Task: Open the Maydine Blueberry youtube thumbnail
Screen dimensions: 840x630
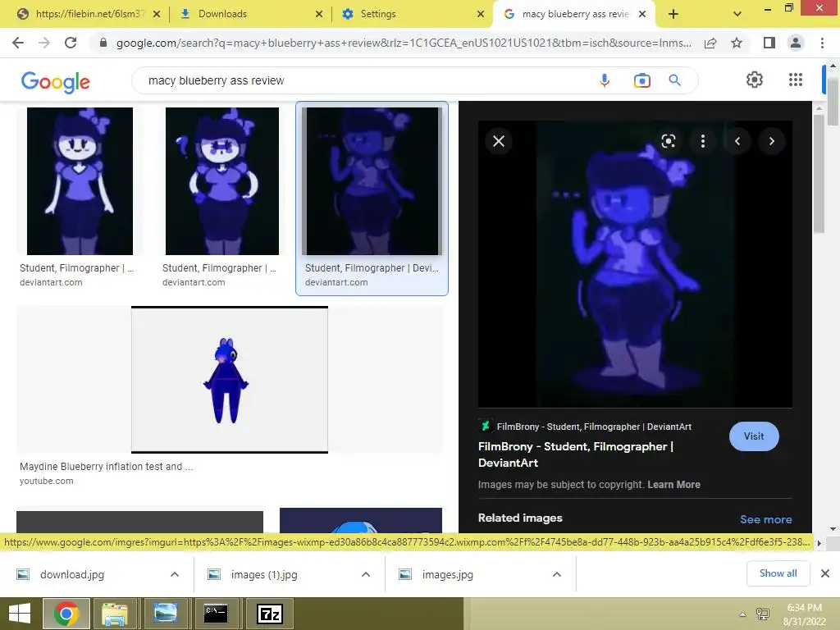Action: pyautogui.click(x=230, y=380)
